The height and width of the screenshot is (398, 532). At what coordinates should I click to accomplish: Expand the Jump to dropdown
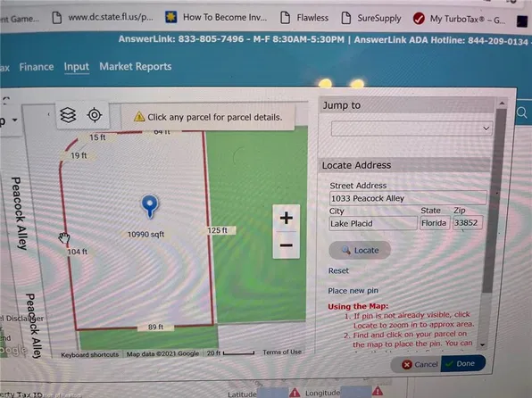coord(411,129)
